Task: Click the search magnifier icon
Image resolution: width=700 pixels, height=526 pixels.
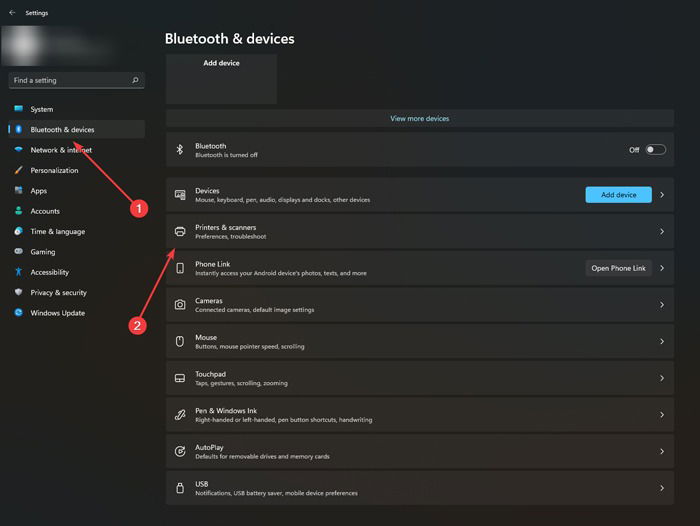Action: pyautogui.click(x=135, y=80)
